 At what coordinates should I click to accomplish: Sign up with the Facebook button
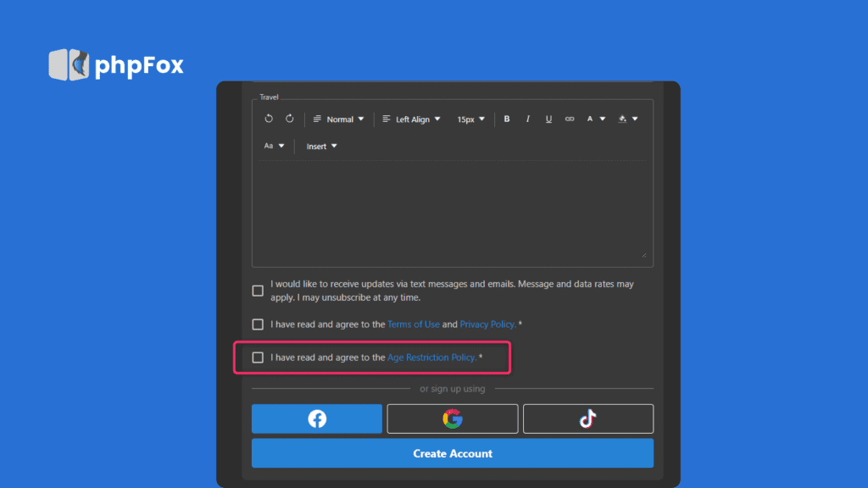point(317,419)
